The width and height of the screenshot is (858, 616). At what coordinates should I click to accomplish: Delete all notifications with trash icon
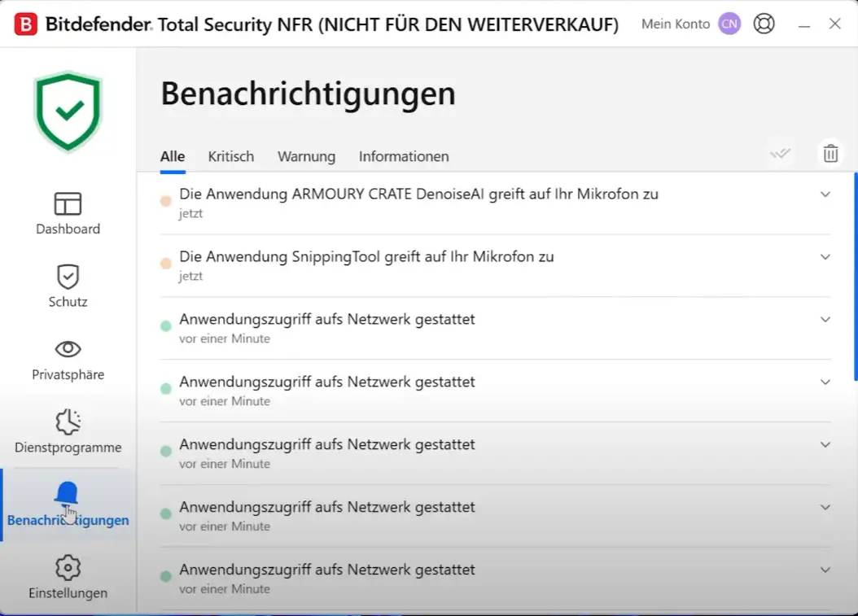(830, 153)
